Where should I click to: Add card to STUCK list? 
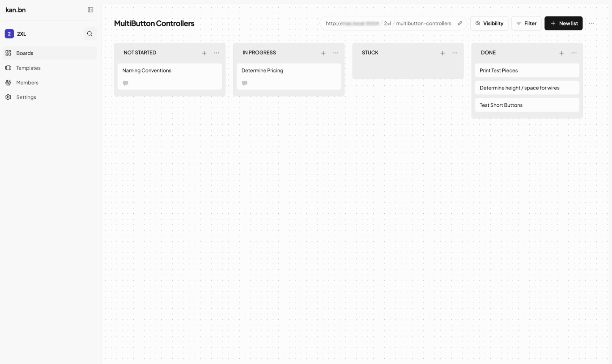pyautogui.click(x=442, y=53)
